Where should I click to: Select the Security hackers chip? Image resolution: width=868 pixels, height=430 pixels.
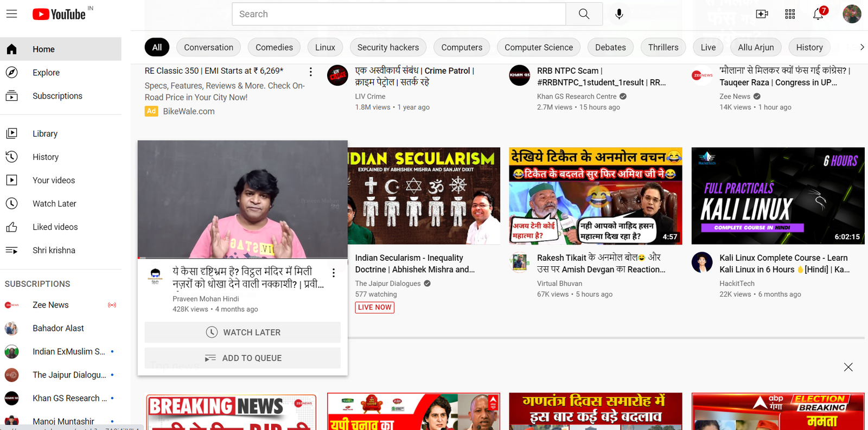388,47
